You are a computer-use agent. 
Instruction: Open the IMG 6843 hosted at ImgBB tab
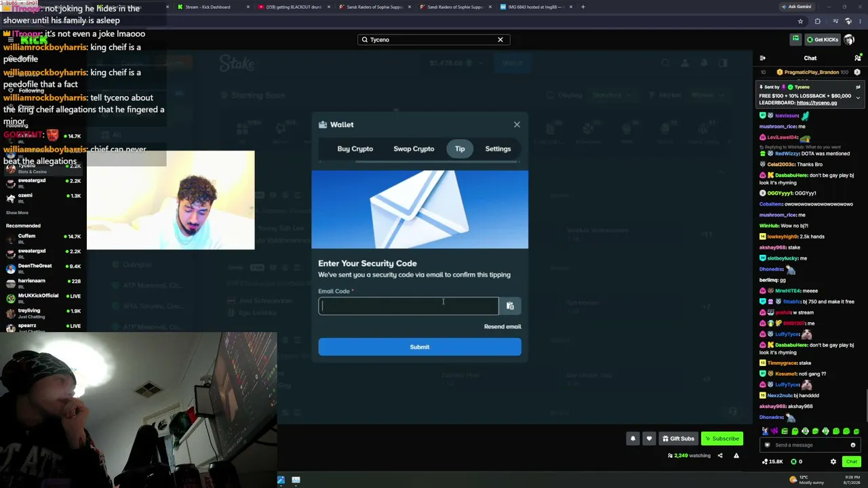(x=536, y=7)
